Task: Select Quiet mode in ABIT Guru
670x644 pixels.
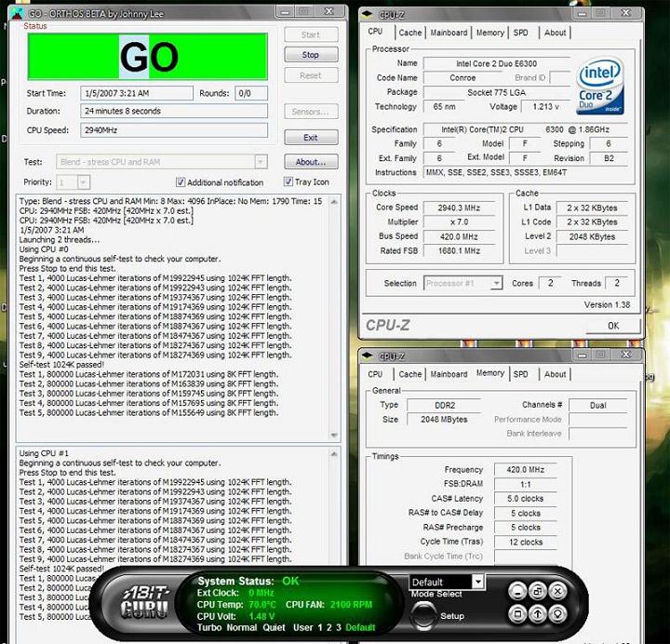Action: (274, 627)
